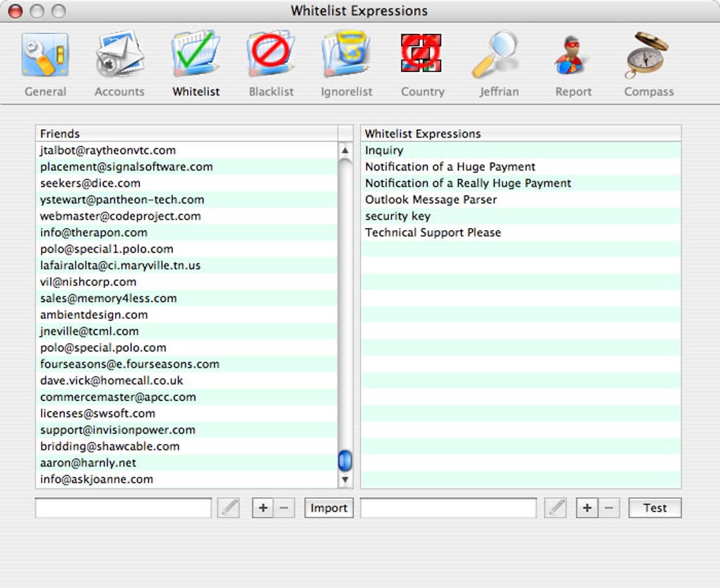Remove selected friend with minus button
The image size is (720, 588).
(284, 508)
